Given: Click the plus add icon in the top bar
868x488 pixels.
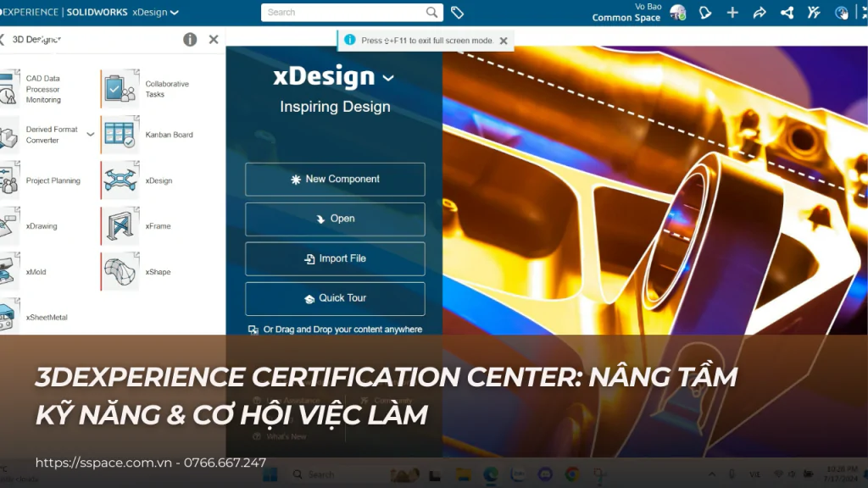Looking at the screenshot, I should [732, 12].
